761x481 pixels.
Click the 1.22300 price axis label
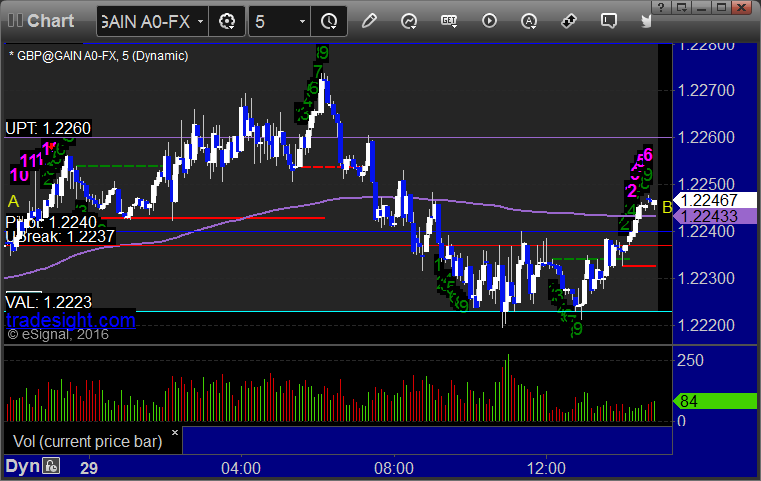(x=706, y=278)
